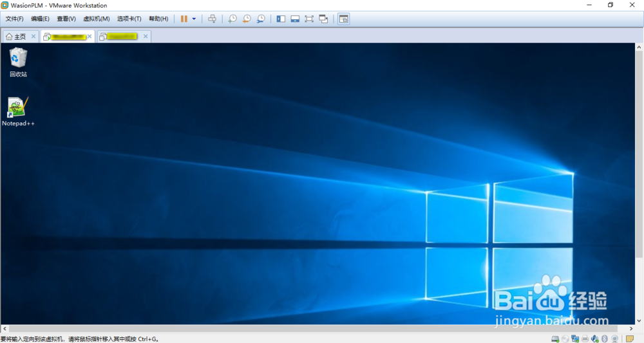
Task: Click the hard disk status icon
Action: click(555, 339)
